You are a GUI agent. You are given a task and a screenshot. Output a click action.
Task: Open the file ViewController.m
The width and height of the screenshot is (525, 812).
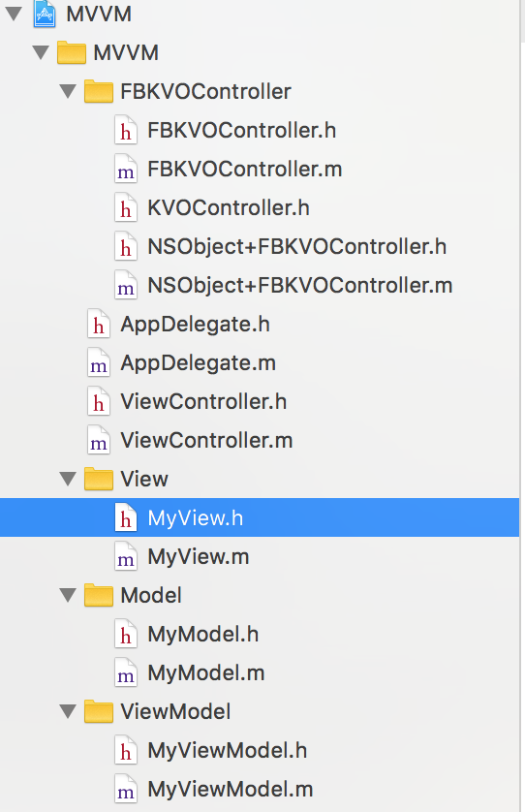pyautogui.click(x=206, y=441)
